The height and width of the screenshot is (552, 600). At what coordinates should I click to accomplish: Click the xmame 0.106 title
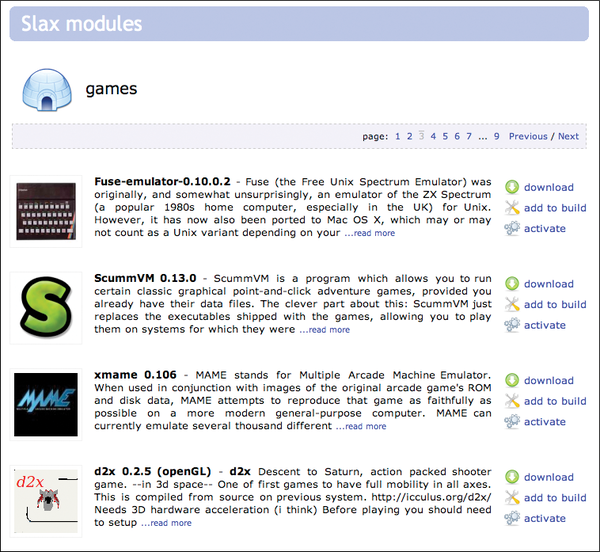(x=135, y=375)
